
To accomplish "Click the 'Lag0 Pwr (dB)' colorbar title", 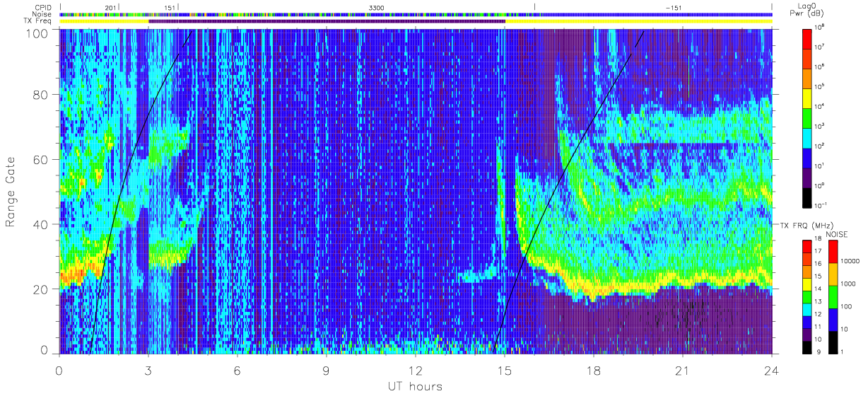I will (x=807, y=10).
